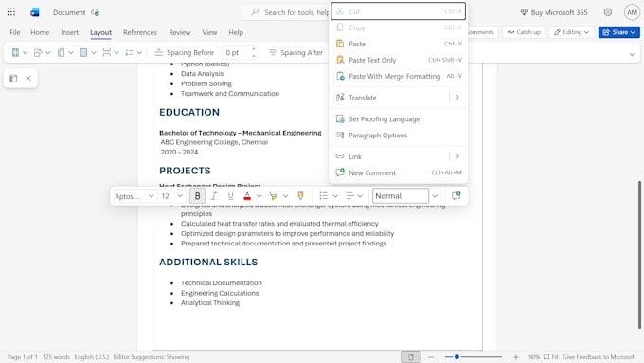Image resolution: width=644 pixels, height=363 pixels.
Task: Click the red font color swatch button
Action: coord(247,196)
